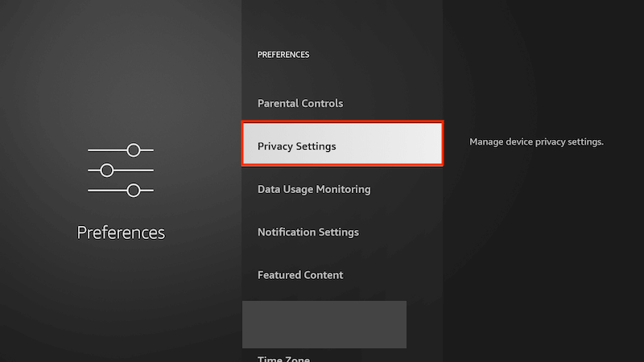Click the middle knob of sliders icon
Screen dimensions: 644x362
[107, 171]
